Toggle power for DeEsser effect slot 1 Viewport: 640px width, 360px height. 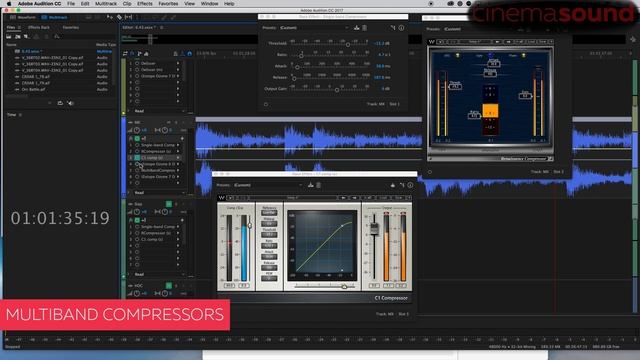137,63
